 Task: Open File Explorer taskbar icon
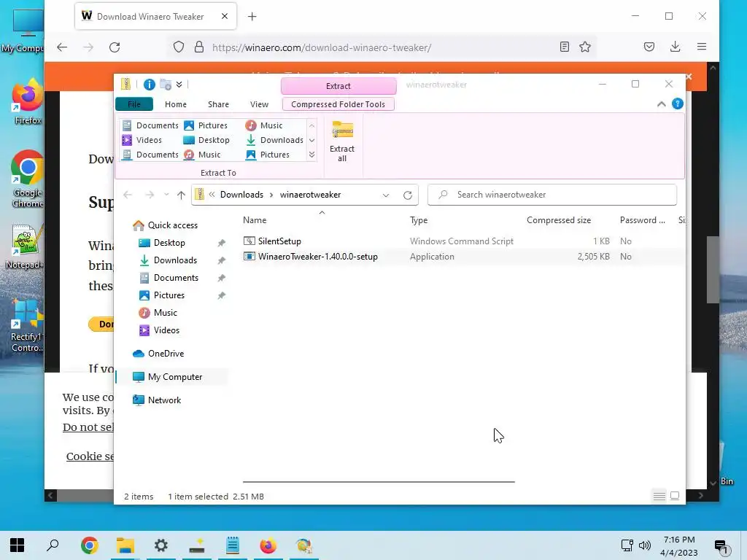pos(125,545)
